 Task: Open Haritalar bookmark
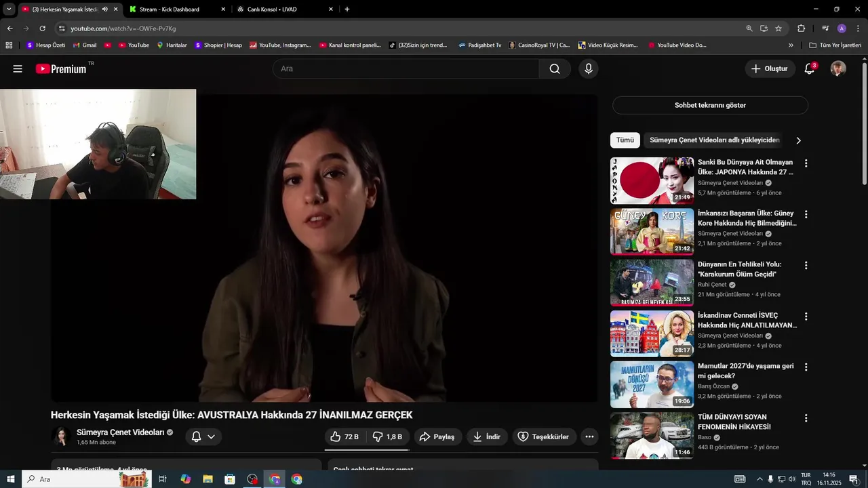[172, 45]
